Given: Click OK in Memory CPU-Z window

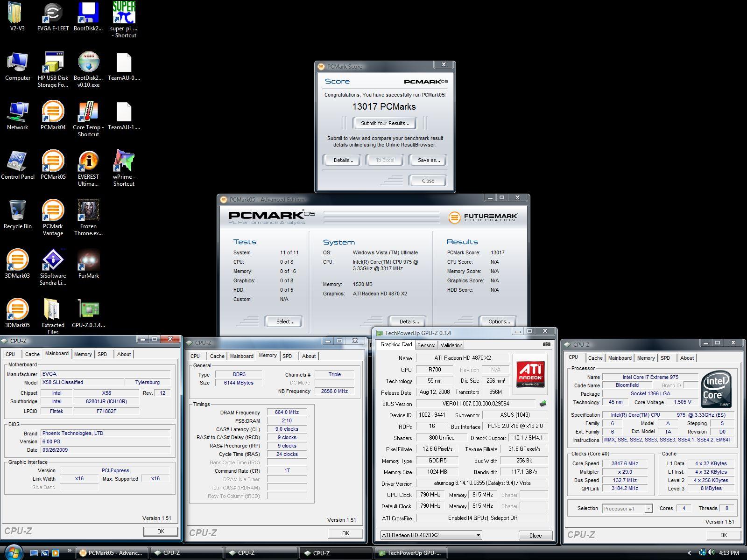Looking at the screenshot, I should (345, 533).
